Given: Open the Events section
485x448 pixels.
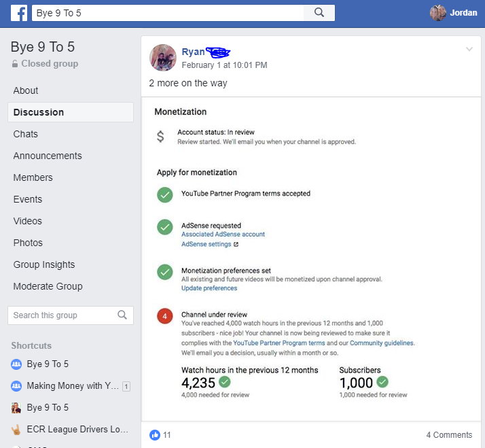Looking at the screenshot, I should [x=28, y=199].
